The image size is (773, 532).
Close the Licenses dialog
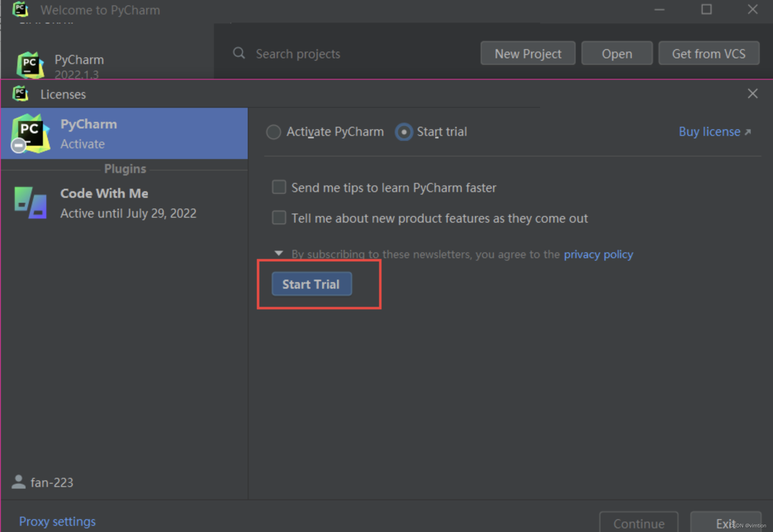coord(753,94)
